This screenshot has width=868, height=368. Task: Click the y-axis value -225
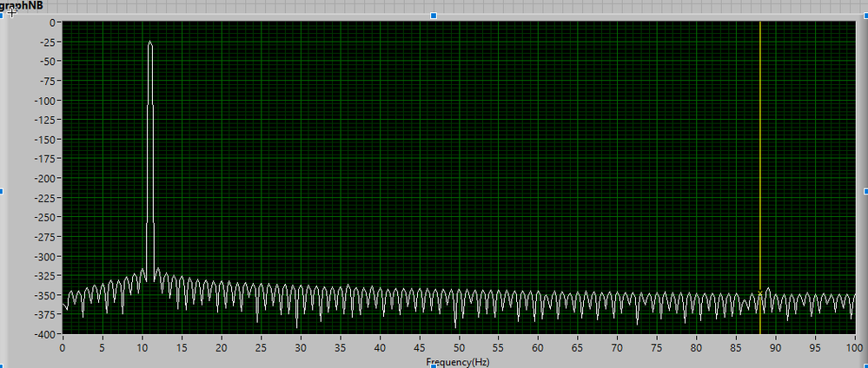click(x=47, y=198)
